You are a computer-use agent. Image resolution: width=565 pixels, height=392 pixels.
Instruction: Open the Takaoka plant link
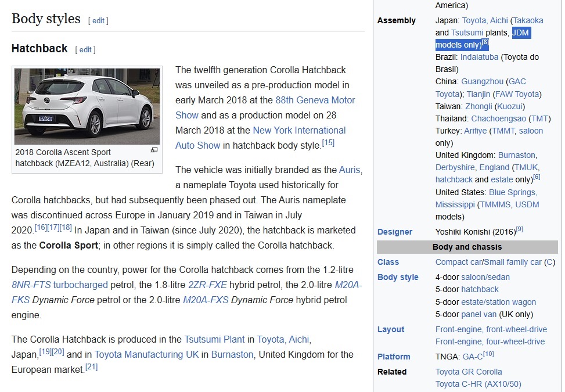528,20
